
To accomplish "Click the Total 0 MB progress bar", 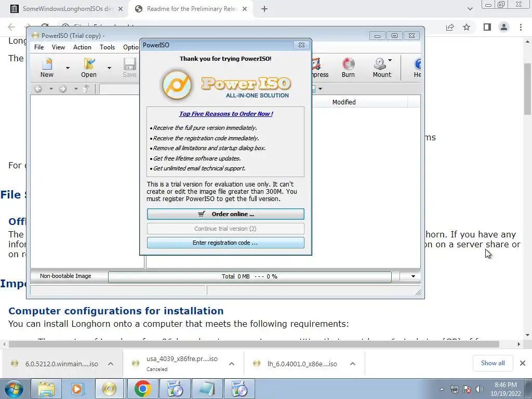I will pyautogui.click(x=250, y=276).
